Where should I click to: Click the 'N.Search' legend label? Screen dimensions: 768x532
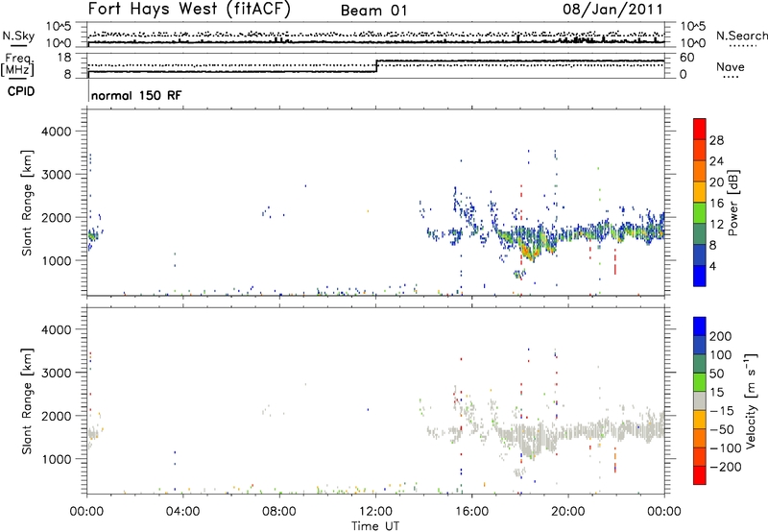pos(741,36)
